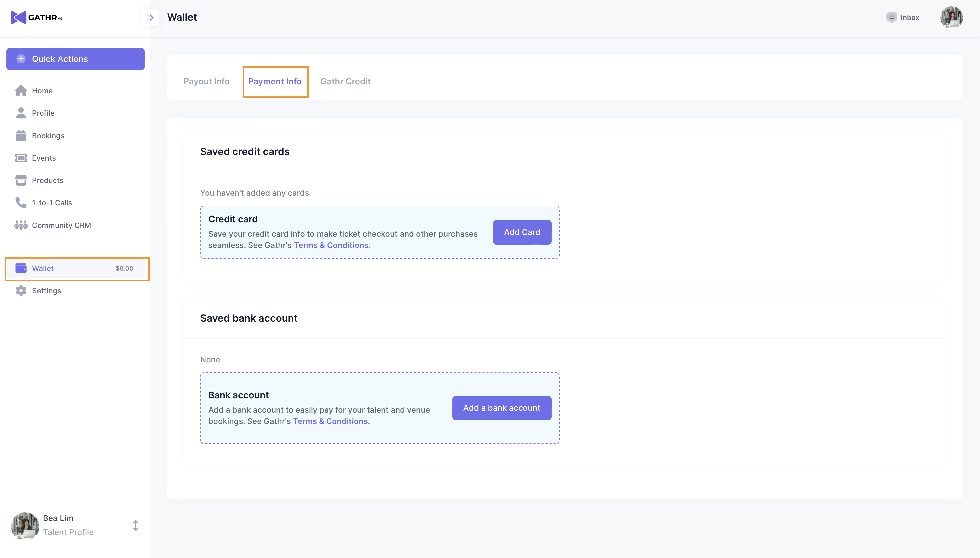Switch to the Gathr Credit tab
This screenshot has width=980, height=558.
coord(345,81)
